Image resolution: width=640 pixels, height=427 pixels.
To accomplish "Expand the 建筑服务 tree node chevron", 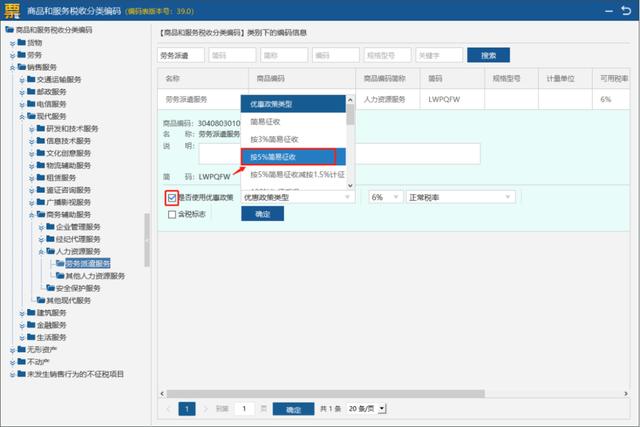I will click(22, 314).
